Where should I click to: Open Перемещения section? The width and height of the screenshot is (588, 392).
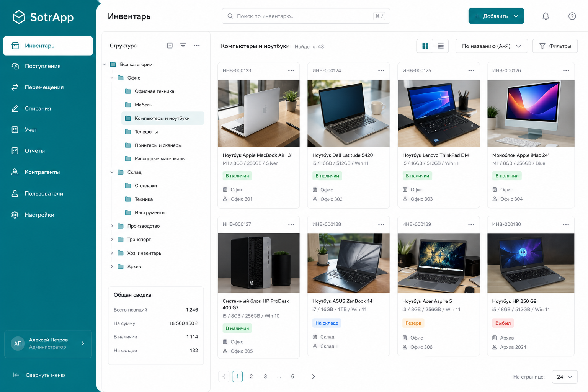(x=48, y=87)
